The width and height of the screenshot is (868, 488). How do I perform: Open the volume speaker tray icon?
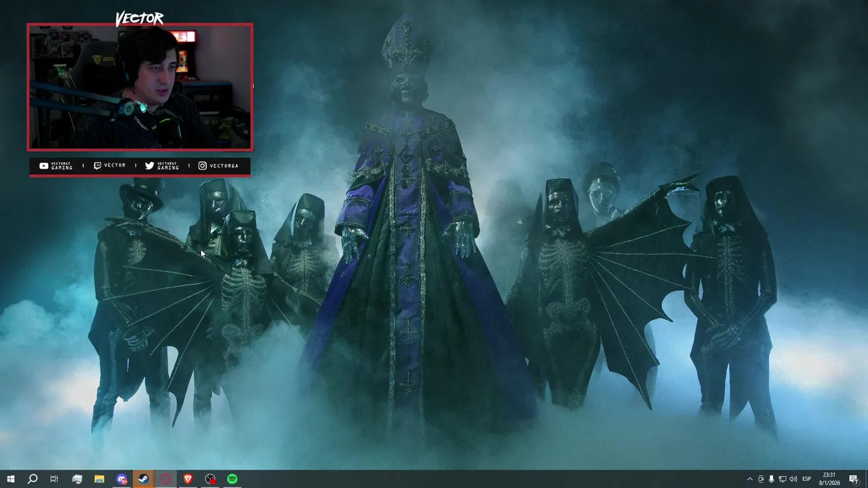click(793, 479)
